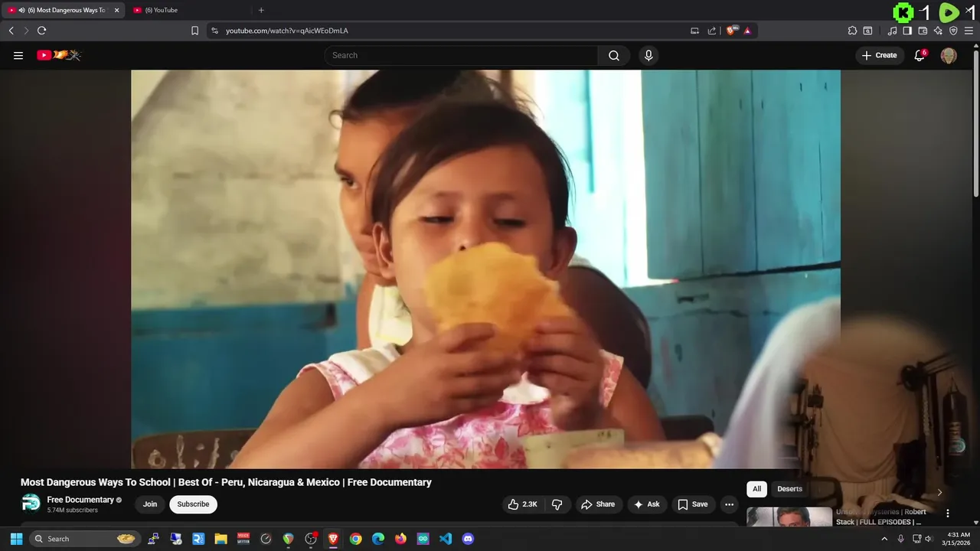Open the Windows Start menu
Image resolution: width=980 pixels, height=551 pixels.
pyautogui.click(x=16, y=539)
